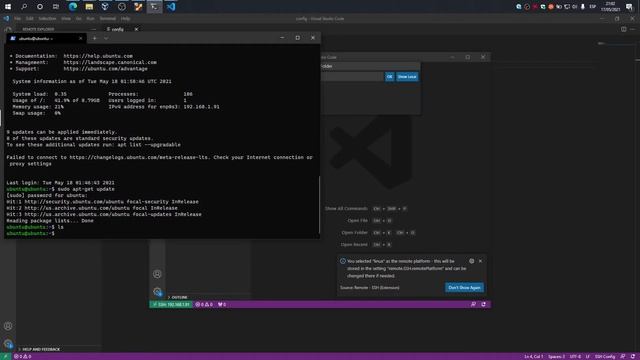
Task: Open Manage gear in inner VS Code window
Action: (x=157, y=291)
